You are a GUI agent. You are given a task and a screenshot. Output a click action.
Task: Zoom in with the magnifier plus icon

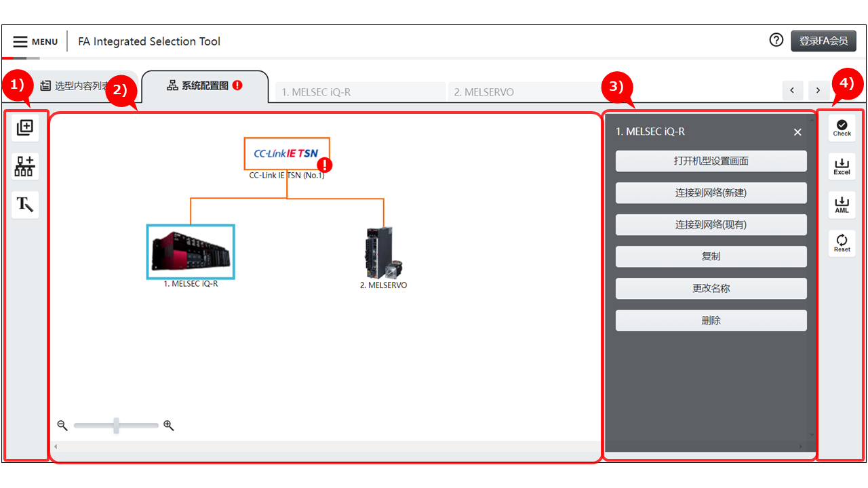(x=169, y=426)
